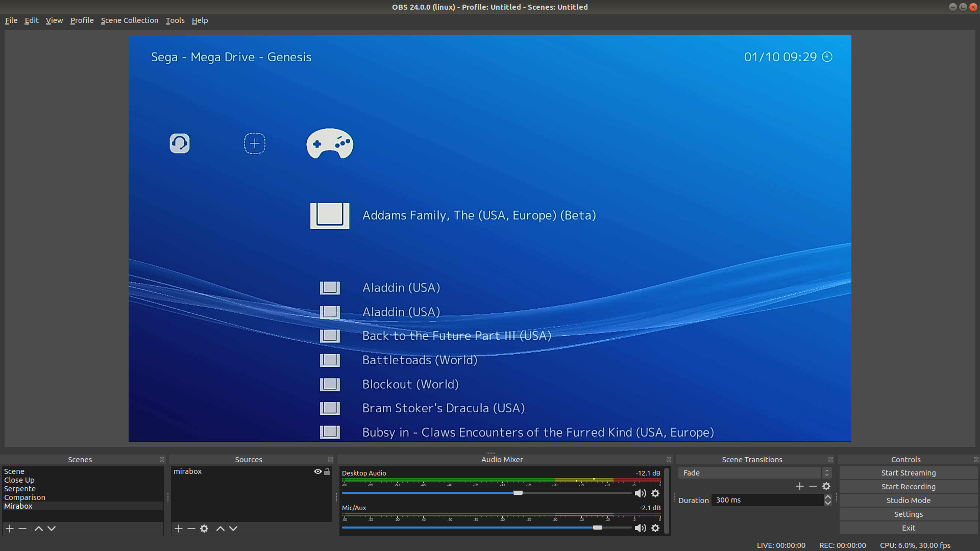Screen dimensions: 980x551
Task: Click the Exit button
Action: tap(909, 528)
